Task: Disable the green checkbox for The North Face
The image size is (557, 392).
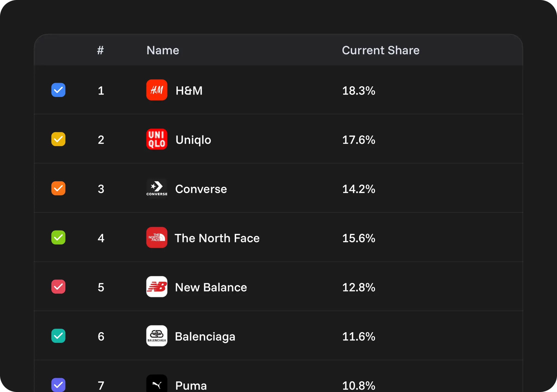Action: tap(58, 237)
